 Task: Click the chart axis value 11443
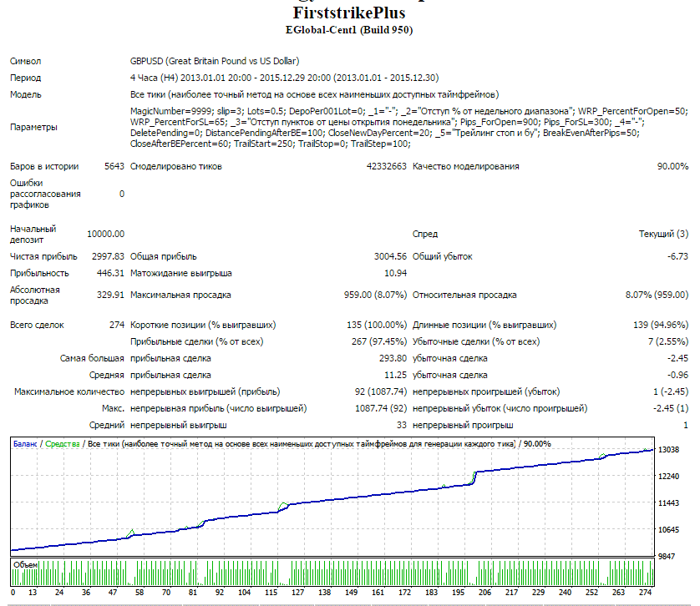pos(668,503)
